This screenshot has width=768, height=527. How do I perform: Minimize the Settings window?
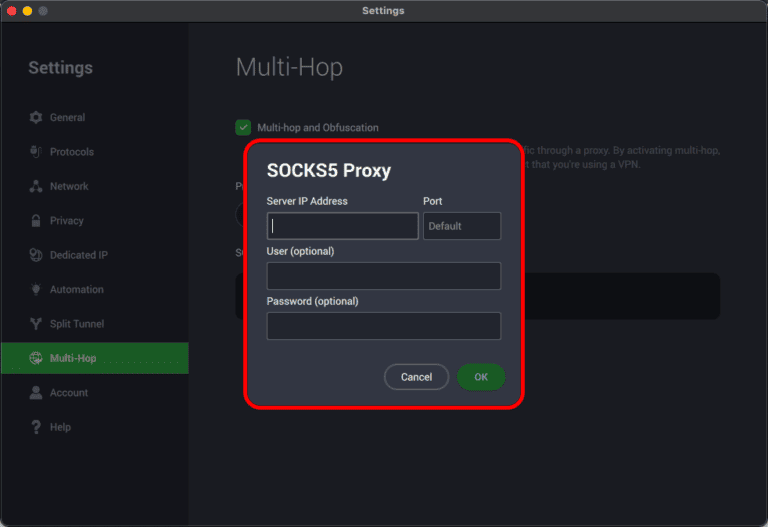(x=27, y=11)
